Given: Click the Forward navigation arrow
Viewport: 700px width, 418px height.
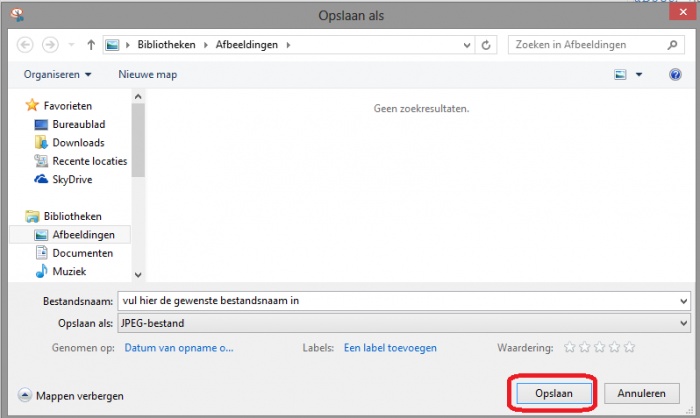Looking at the screenshot, I should [50, 45].
